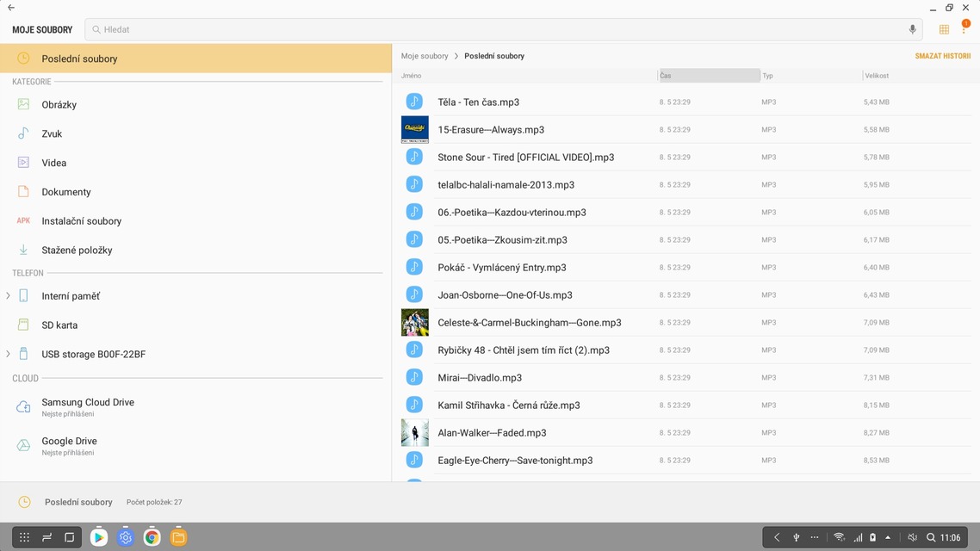The width and height of the screenshot is (980, 551).
Task: Switch to grid view layout icon
Action: [944, 29]
